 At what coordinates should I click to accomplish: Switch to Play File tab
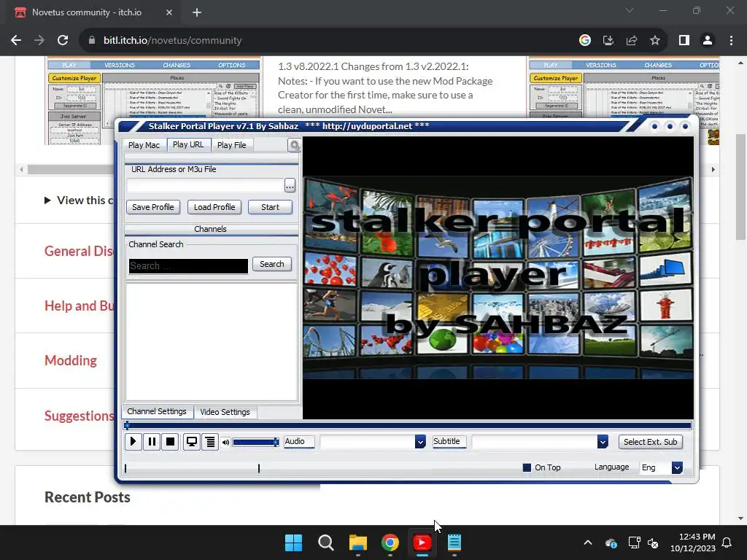232,145
